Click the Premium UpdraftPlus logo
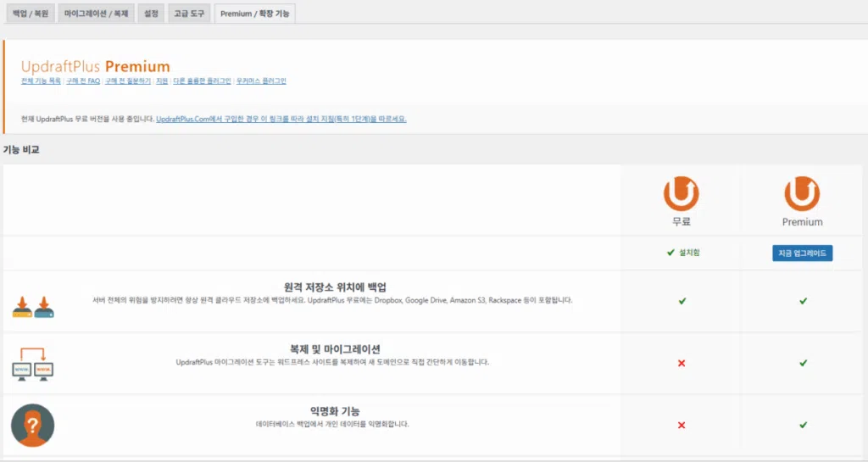This screenshot has height=462, width=868. 802,194
